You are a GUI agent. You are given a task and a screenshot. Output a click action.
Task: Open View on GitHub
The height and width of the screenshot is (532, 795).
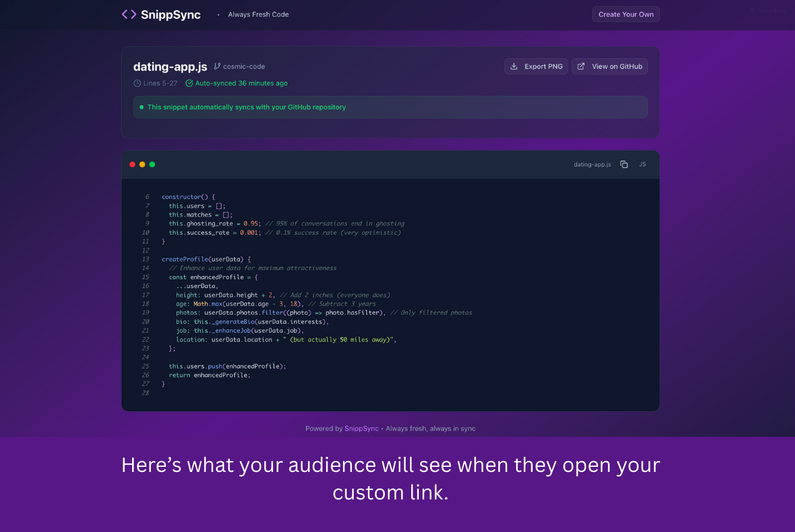point(617,66)
